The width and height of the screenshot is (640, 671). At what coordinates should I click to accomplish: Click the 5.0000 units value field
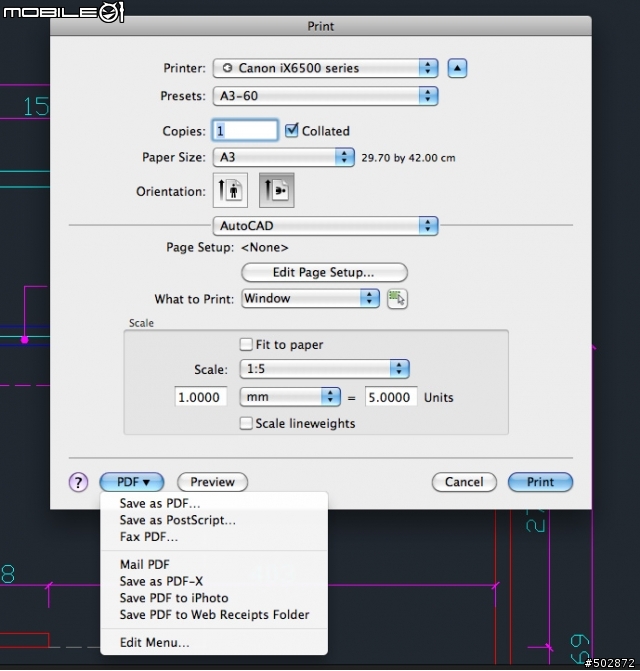391,397
